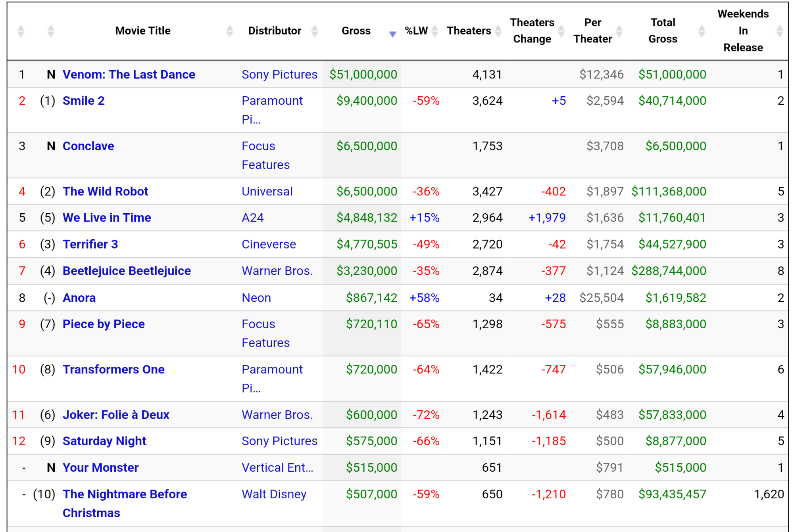The width and height of the screenshot is (792, 532).
Task: Reverse sorting via the Gross descending triangle
Action: pyautogui.click(x=392, y=34)
